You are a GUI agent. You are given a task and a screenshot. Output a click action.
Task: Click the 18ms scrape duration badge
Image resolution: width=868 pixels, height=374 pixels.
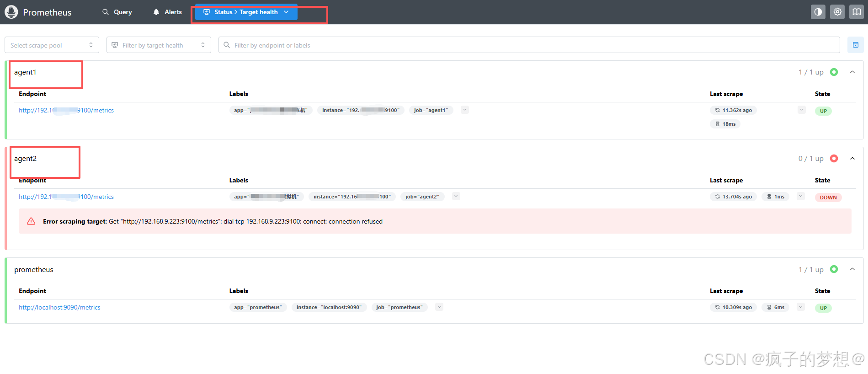tap(725, 124)
